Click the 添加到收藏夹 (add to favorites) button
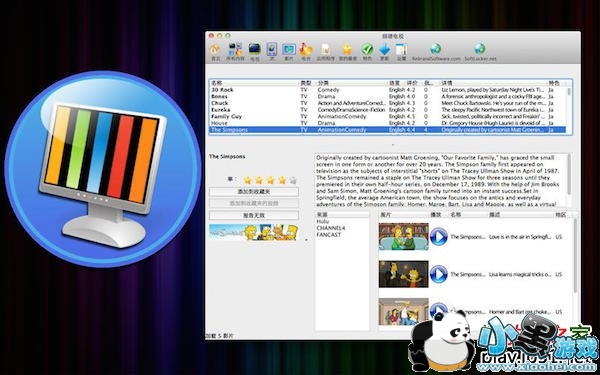Screen dimensions: 600x375 (254, 191)
